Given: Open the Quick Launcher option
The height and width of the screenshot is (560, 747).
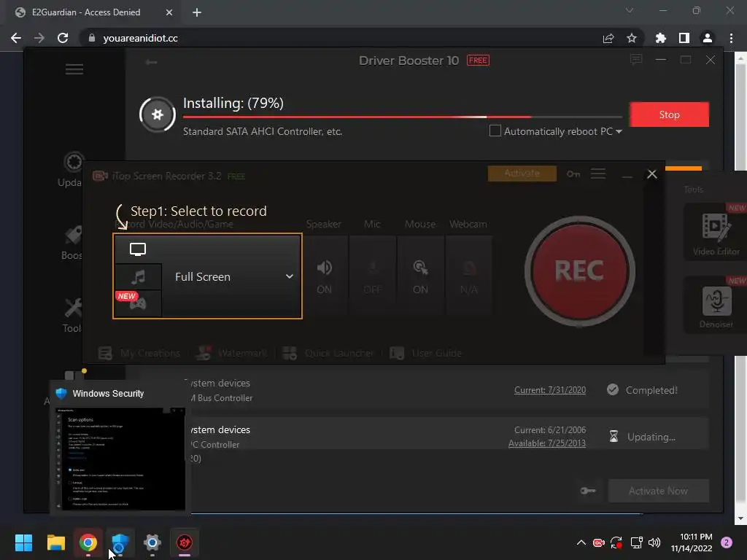Looking at the screenshot, I should (328, 353).
